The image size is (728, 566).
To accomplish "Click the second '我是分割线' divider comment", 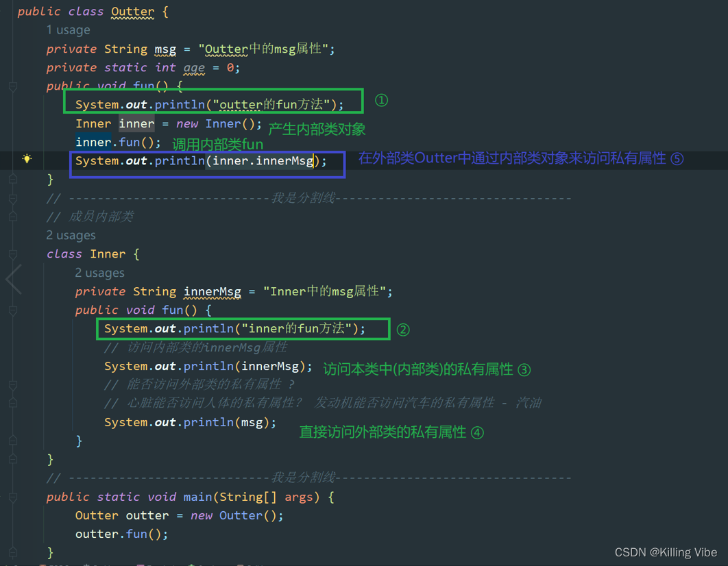I will [x=308, y=478].
